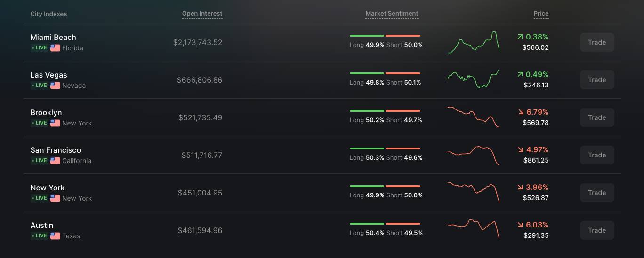The width and height of the screenshot is (644, 258).
Task: Open the Austin price sparkline chart
Action: pos(474,229)
